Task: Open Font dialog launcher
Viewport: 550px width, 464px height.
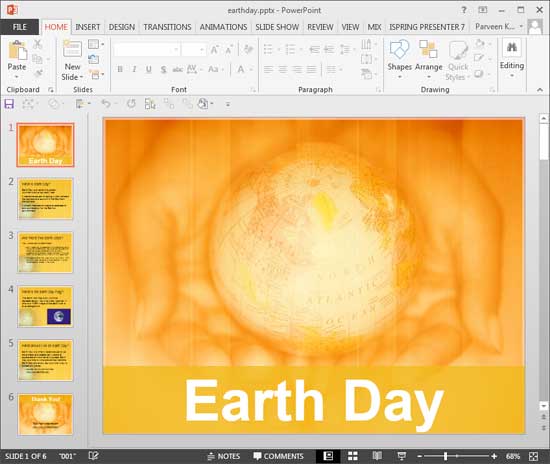Action: [x=253, y=90]
